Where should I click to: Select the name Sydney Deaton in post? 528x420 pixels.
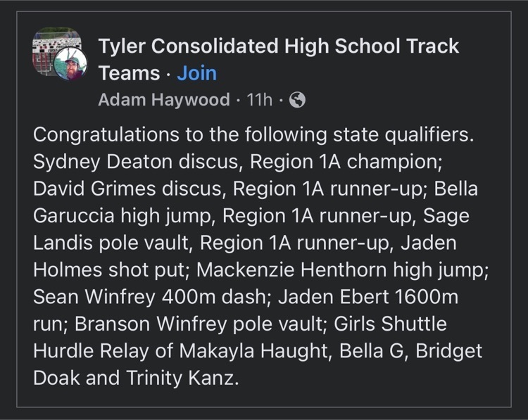click(x=103, y=162)
